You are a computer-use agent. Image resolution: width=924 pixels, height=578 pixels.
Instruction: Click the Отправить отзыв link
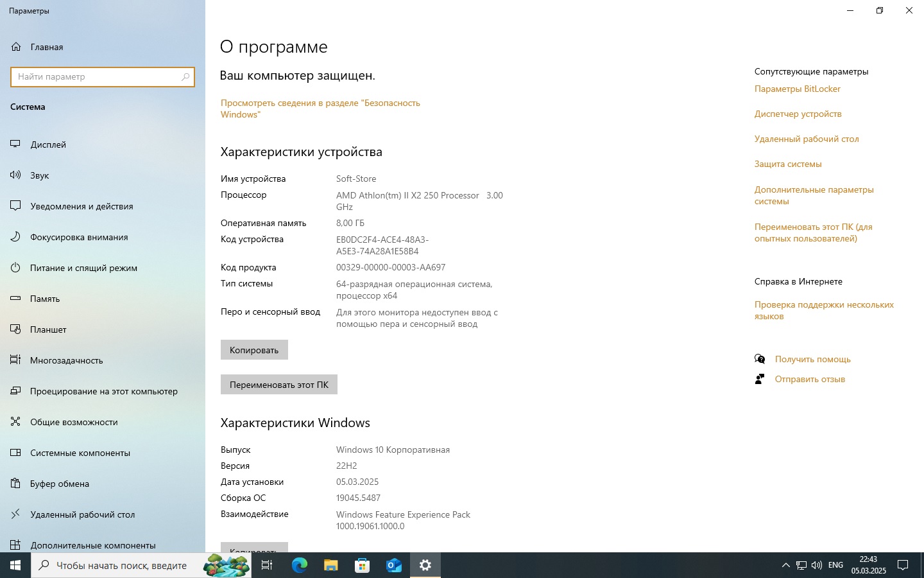pyautogui.click(x=810, y=379)
